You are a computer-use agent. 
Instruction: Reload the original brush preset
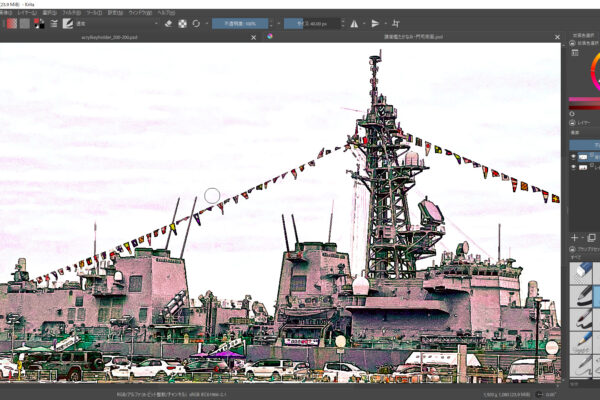point(196,24)
